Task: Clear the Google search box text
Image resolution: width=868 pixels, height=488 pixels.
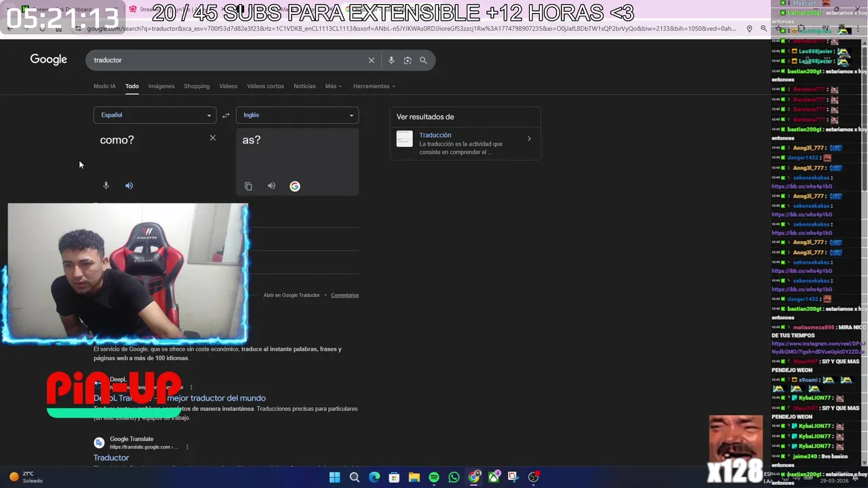Action: [372, 60]
